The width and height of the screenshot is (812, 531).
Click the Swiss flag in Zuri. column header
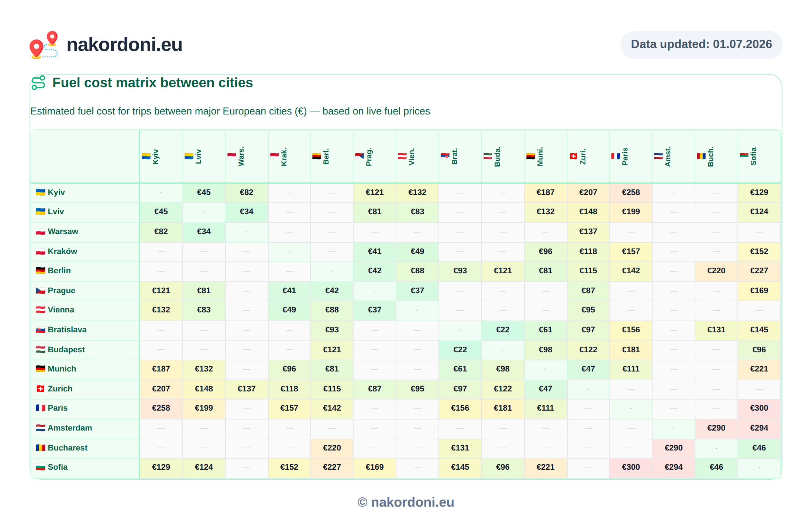[x=573, y=156]
